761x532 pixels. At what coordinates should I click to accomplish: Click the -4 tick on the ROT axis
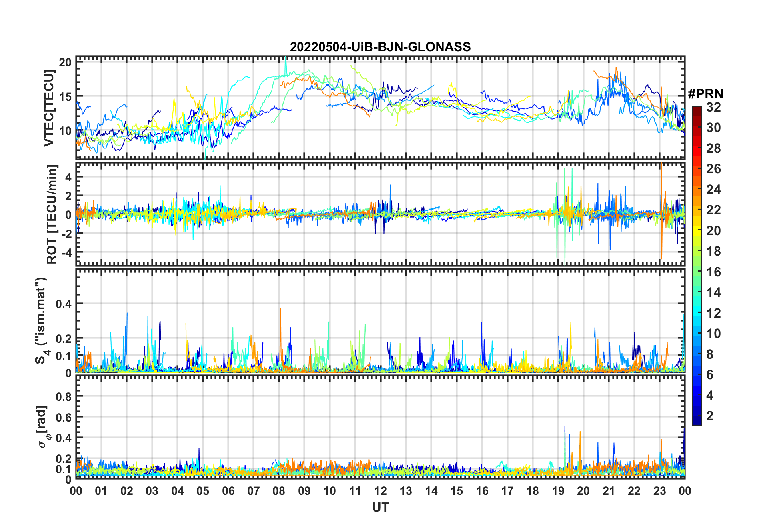point(65,252)
